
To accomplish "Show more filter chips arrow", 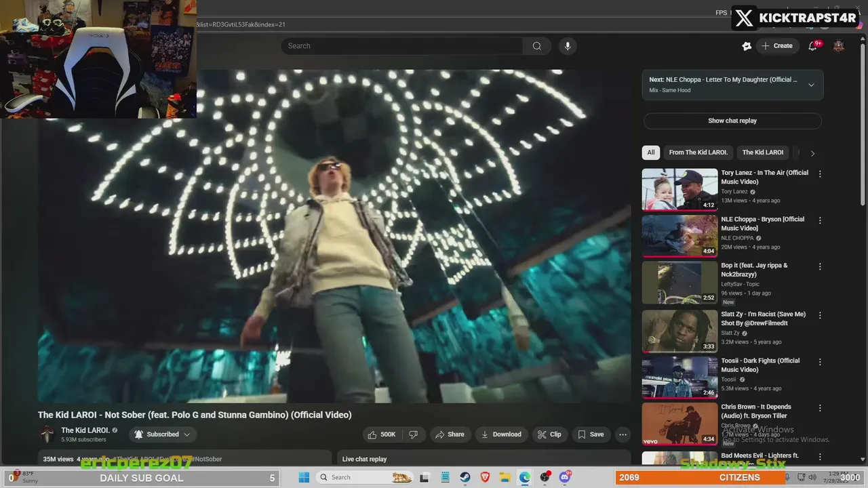I will [x=812, y=153].
